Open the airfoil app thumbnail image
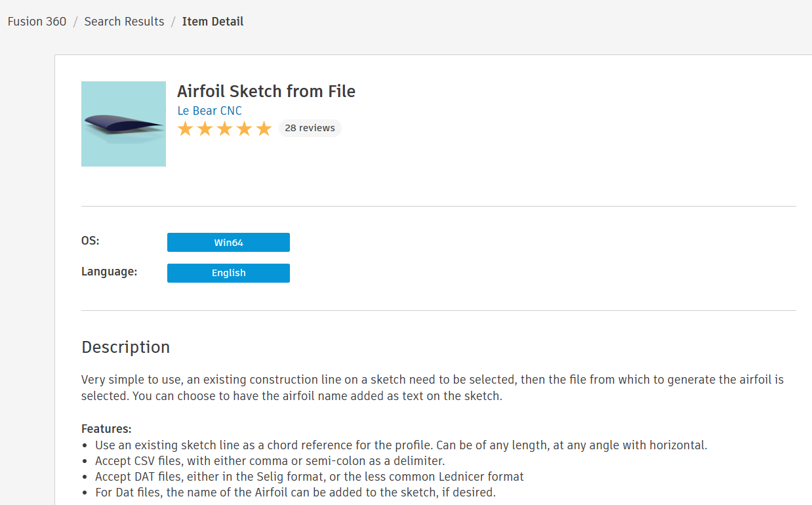Screen dimensions: 812x505 pos(123,124)
